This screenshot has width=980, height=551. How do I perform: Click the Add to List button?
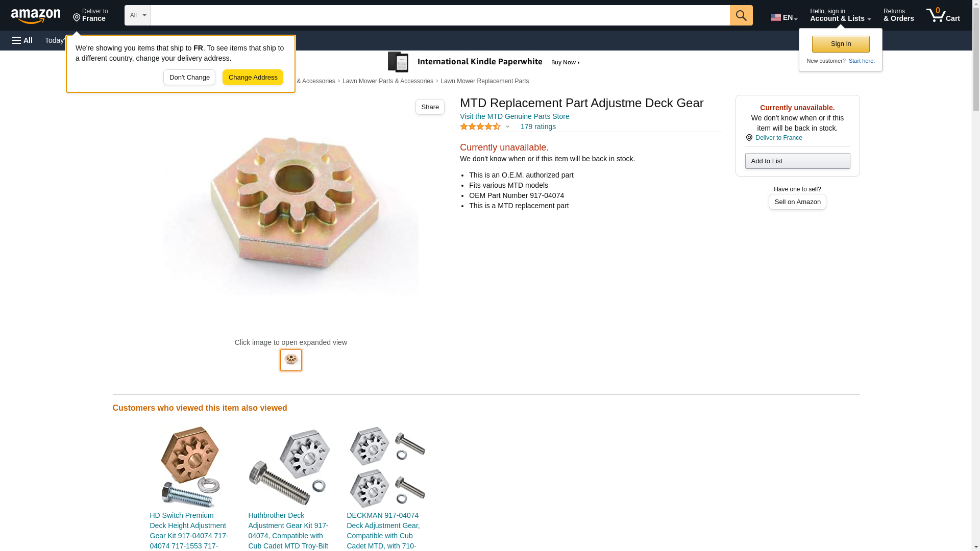point(797,161)
